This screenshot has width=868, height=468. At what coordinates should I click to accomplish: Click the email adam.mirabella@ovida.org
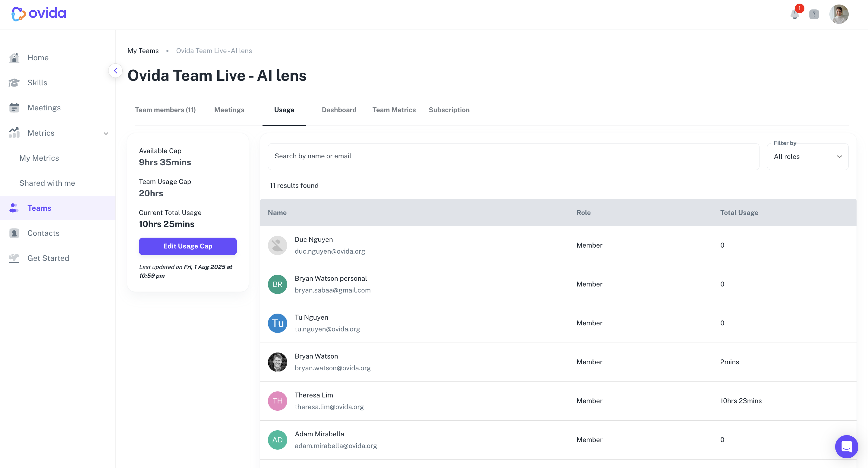336,446
